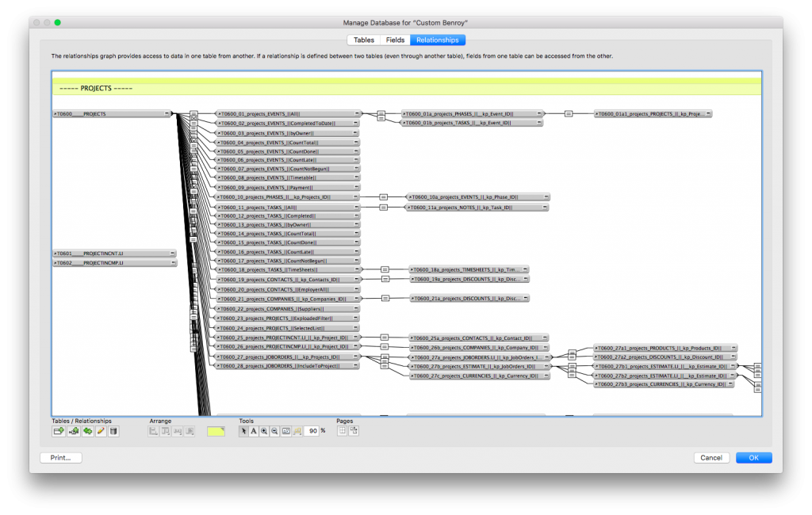This screenshot has height=515, width=812.
Task: Click the Print... button
Action: tap(61, 458)
